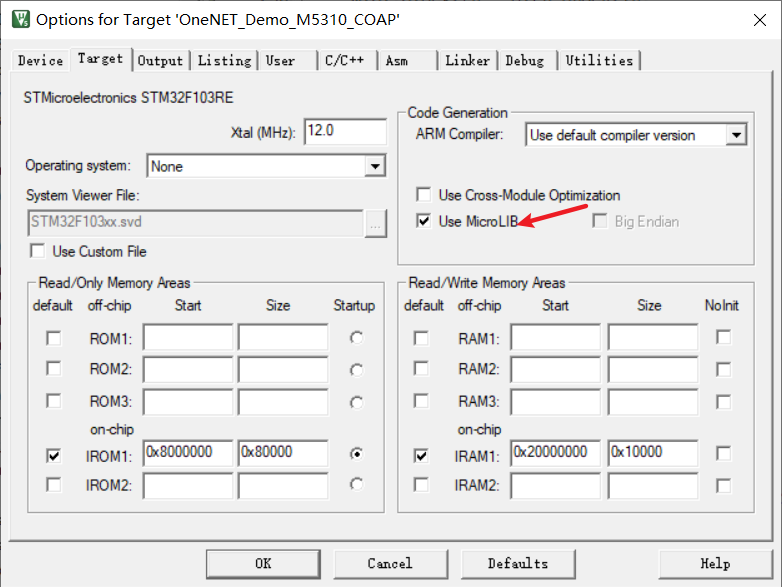Toggle the IROM1 default checkbox

53,455
